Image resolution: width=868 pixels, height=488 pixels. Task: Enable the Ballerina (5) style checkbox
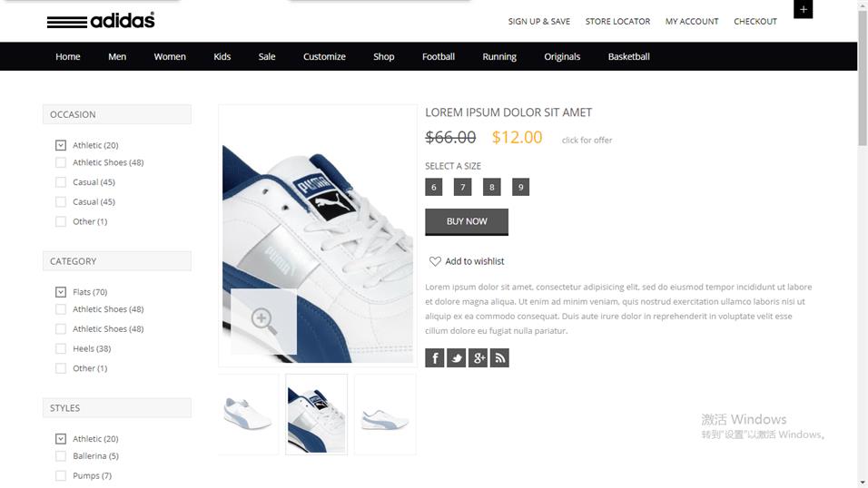click(x=61, y=456)
